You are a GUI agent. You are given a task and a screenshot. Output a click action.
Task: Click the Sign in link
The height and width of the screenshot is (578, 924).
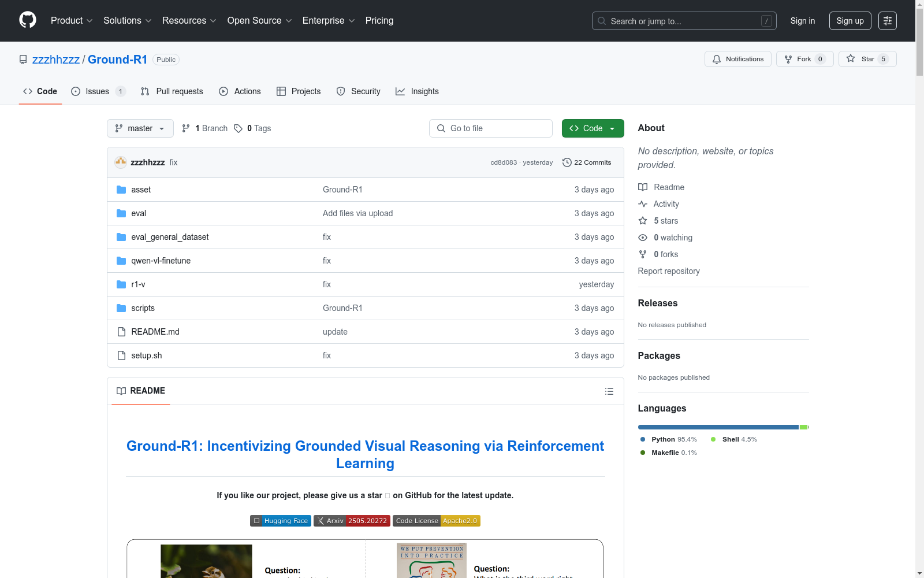(x=803, y=21)
